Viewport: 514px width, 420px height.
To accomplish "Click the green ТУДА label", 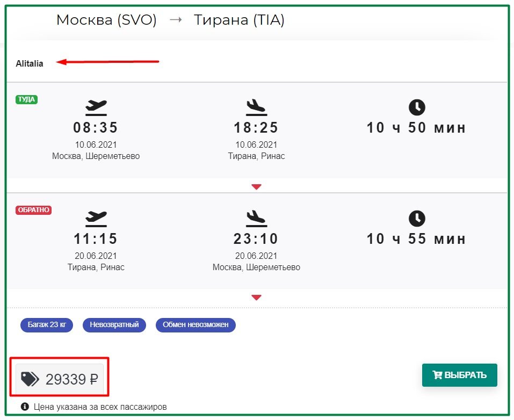I will (x=26, y=99).
